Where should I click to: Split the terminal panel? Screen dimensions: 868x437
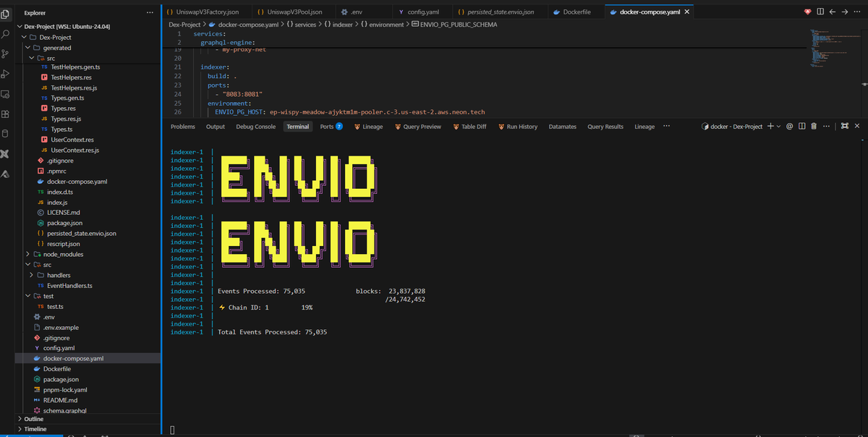(x=801, y=126)
